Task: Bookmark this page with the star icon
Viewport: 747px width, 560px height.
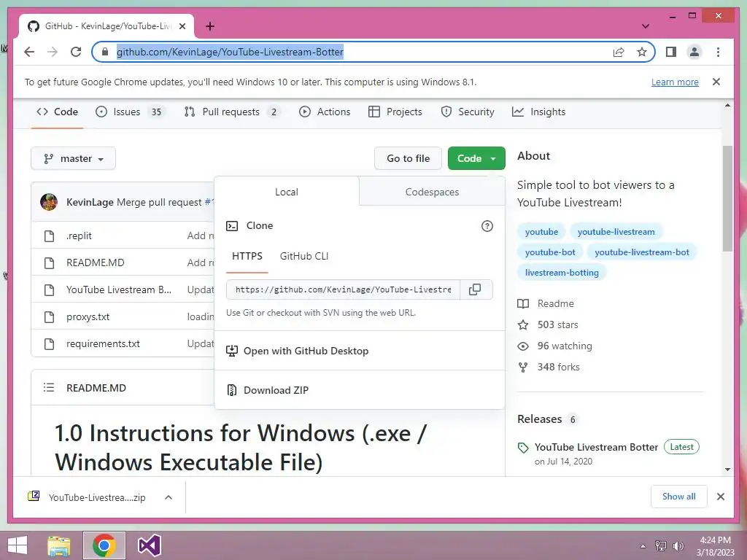Action: pyautogui.click(x=642, y=52)
